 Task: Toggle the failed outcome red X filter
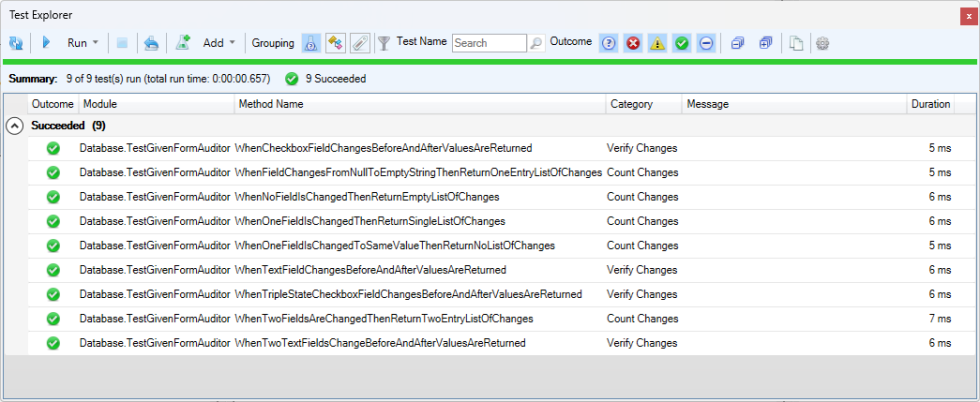[633, 43]
